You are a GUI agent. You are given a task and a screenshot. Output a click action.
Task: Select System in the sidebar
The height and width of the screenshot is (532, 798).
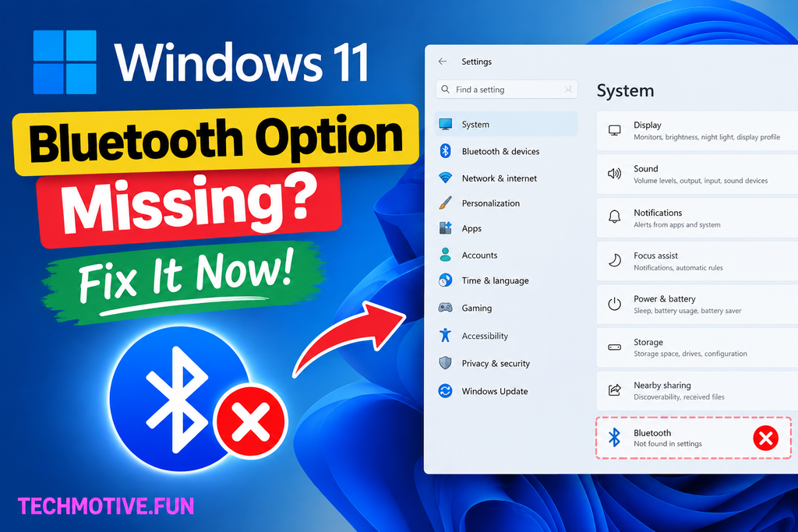tap(507, 124)
